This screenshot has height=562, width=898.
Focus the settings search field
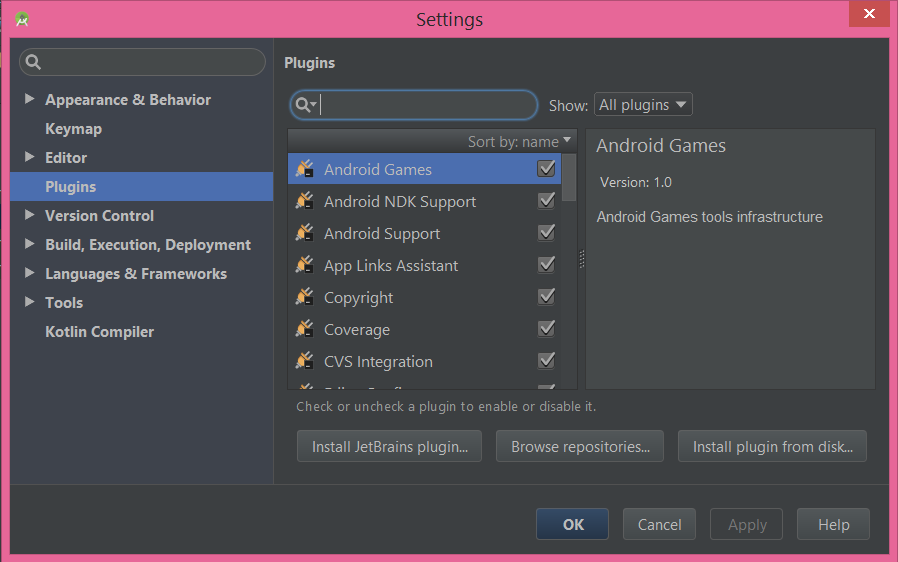click(x=143, y=62)
